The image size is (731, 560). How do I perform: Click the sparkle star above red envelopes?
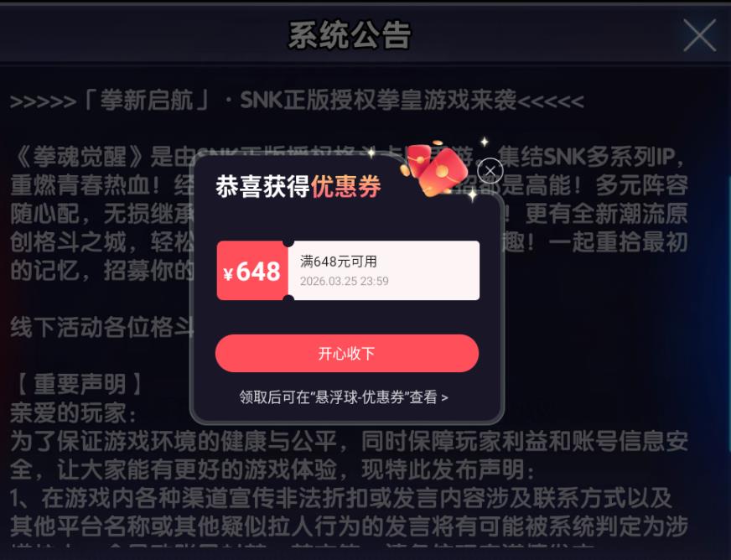tap(485, 142)
